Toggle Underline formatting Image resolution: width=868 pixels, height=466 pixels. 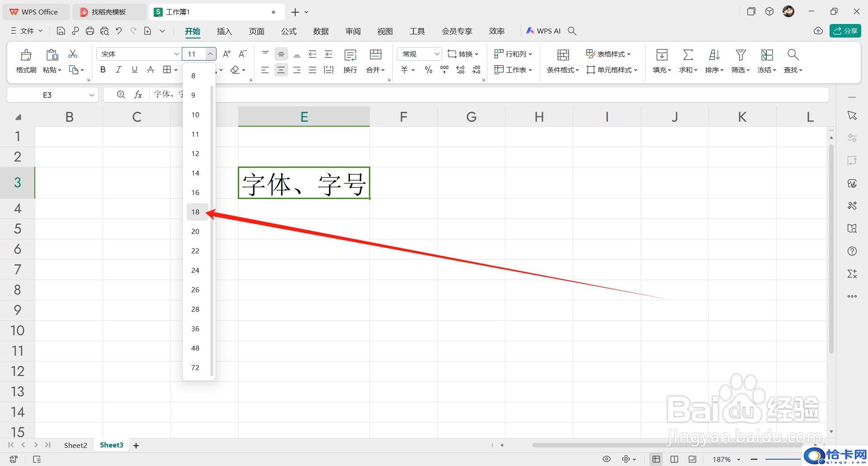[134, 70]
